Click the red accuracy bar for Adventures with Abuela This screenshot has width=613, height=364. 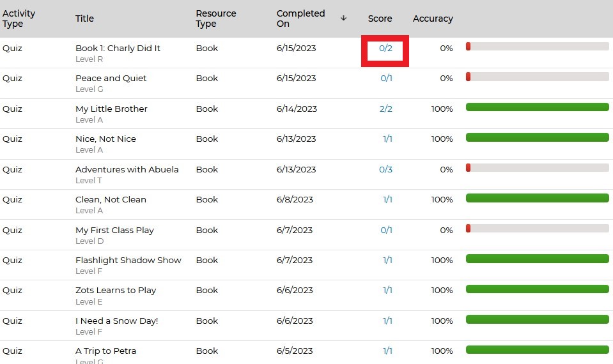537,167
